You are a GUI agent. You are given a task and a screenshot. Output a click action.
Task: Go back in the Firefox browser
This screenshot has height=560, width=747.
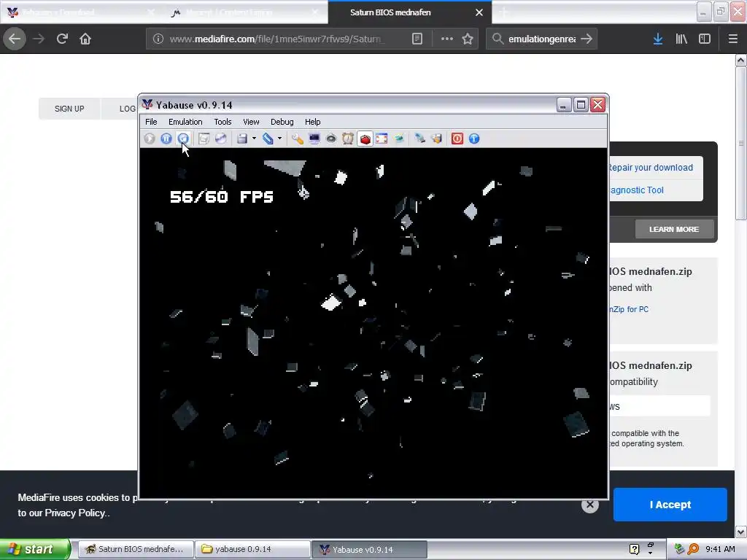click(15, 39)
